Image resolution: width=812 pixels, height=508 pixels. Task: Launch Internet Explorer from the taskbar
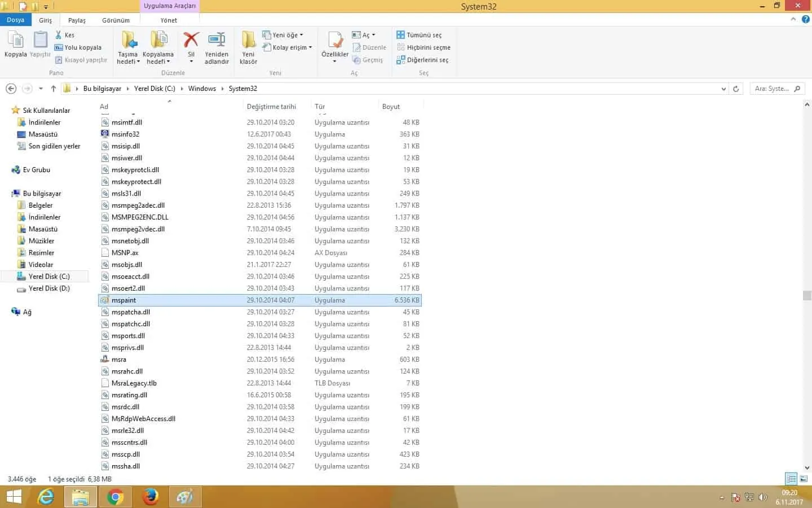[x=46, y=497]
